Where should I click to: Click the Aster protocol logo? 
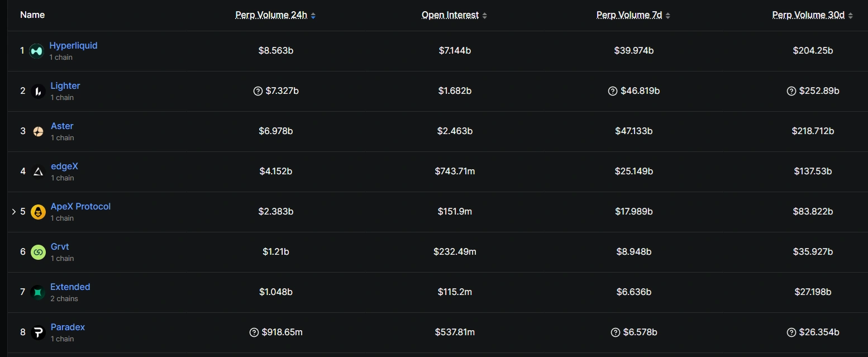37,131
